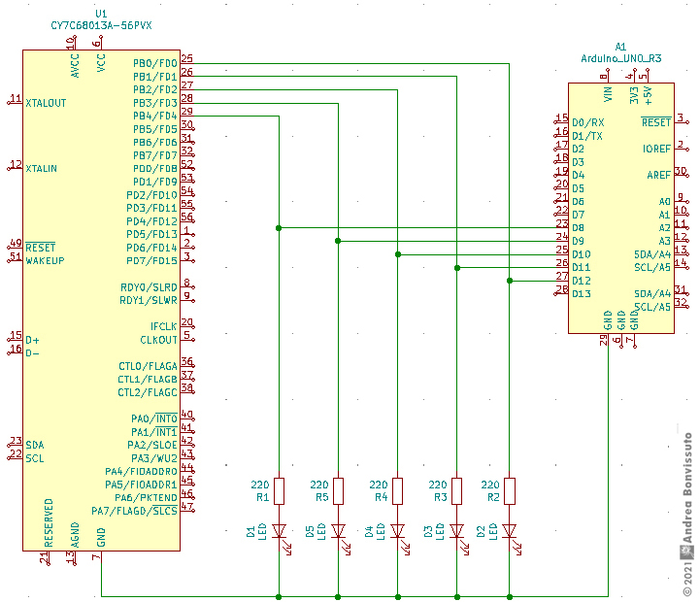Select the R2 resistor symbol
Image resolution: width=700 pixels, height=602 pixels.
510,491
